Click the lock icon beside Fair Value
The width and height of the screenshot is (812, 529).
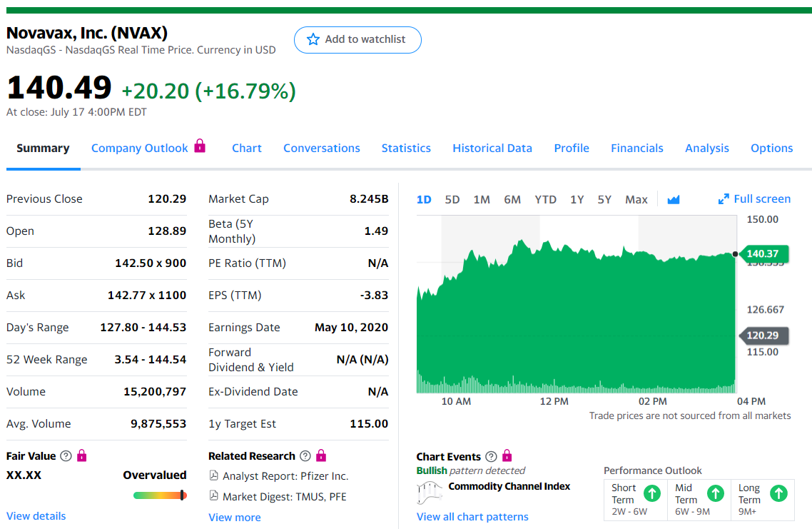pyautogui.click(x=82, y=455)
